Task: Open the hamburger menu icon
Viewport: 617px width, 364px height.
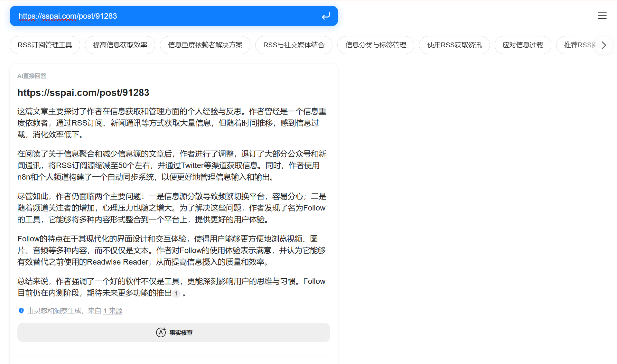Action: (602, 15)
